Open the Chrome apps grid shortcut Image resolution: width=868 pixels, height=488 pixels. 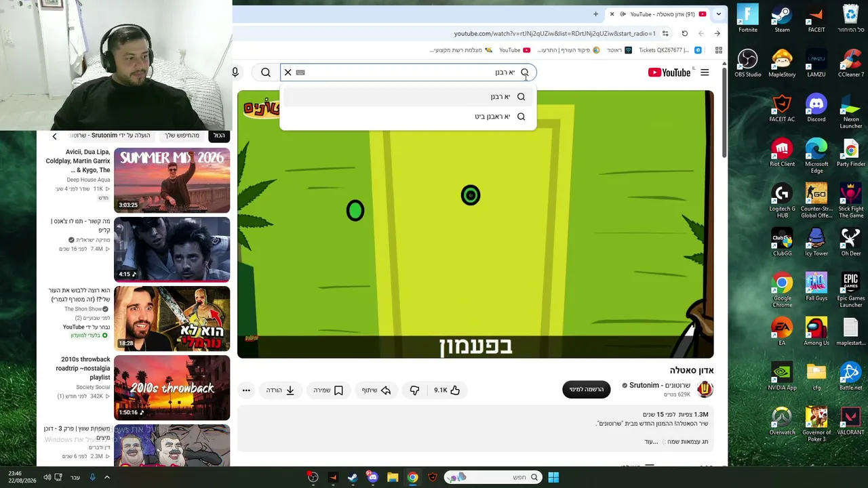point(719,50)
